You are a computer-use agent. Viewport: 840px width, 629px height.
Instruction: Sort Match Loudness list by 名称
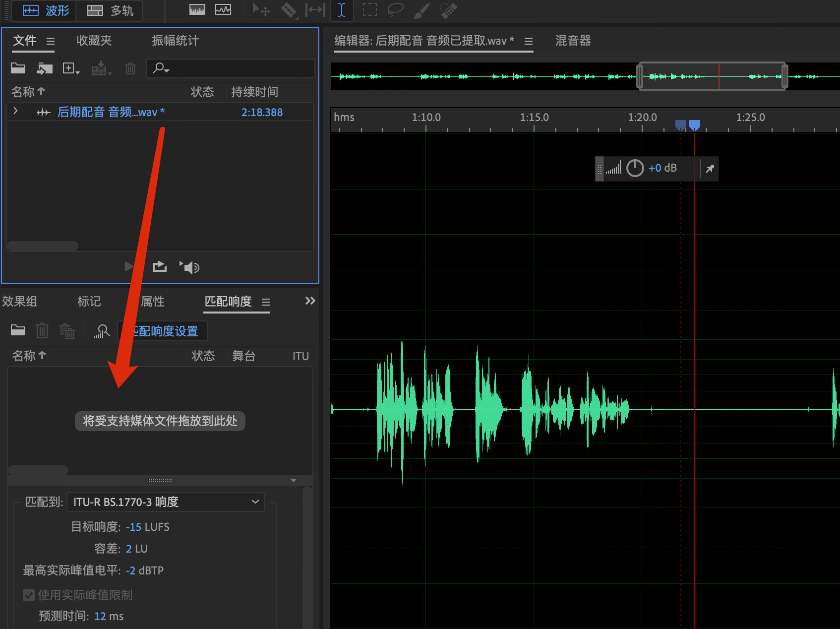pos(29,356)
